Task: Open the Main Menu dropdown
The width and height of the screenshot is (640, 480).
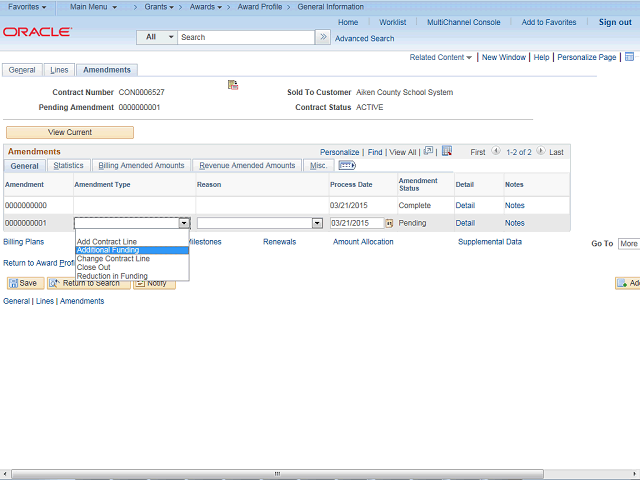Action: (93, 7)
